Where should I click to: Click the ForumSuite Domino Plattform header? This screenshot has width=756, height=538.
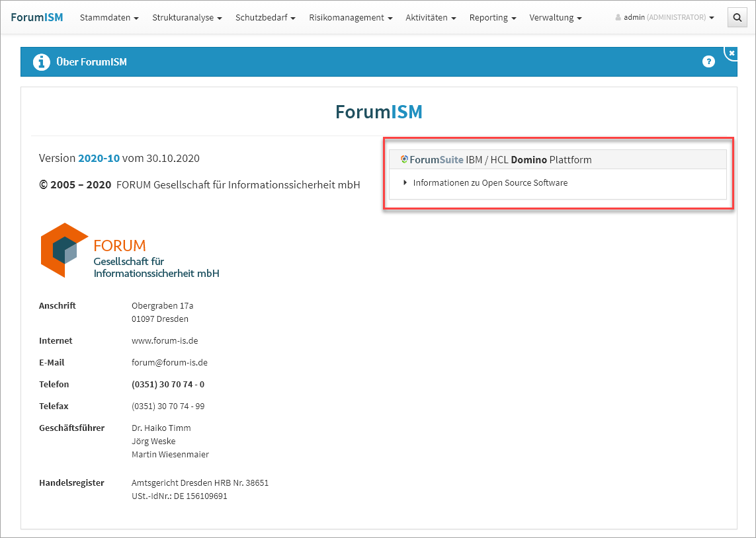click(x=558, y=159)
